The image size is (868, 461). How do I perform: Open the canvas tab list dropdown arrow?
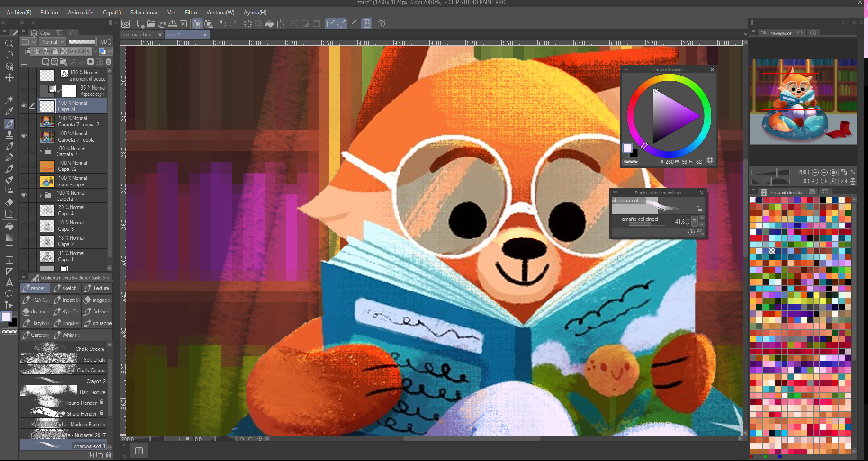[x=745, y=34]
